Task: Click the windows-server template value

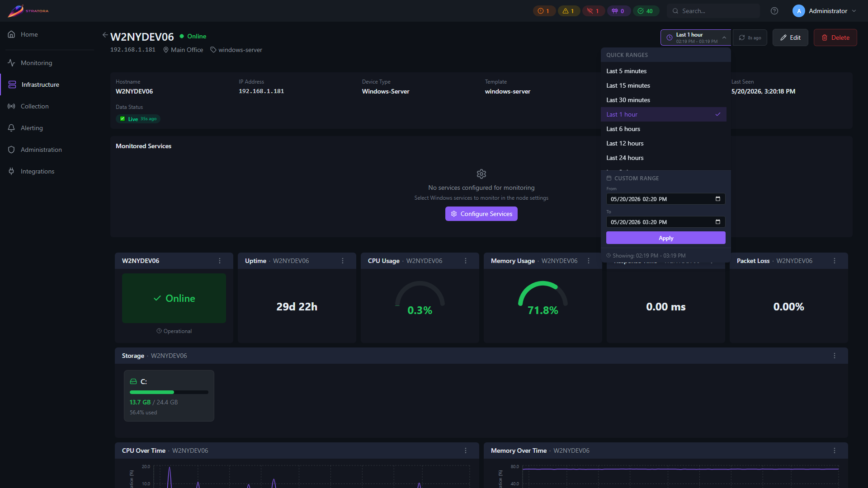Action: (508, 91)
